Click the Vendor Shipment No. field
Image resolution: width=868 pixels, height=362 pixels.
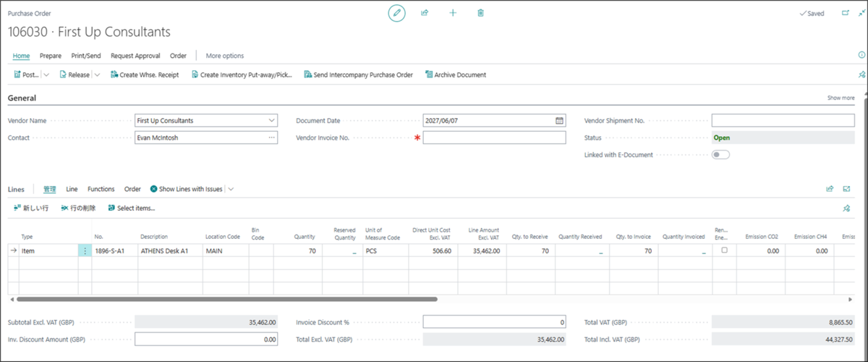(783, 120)
